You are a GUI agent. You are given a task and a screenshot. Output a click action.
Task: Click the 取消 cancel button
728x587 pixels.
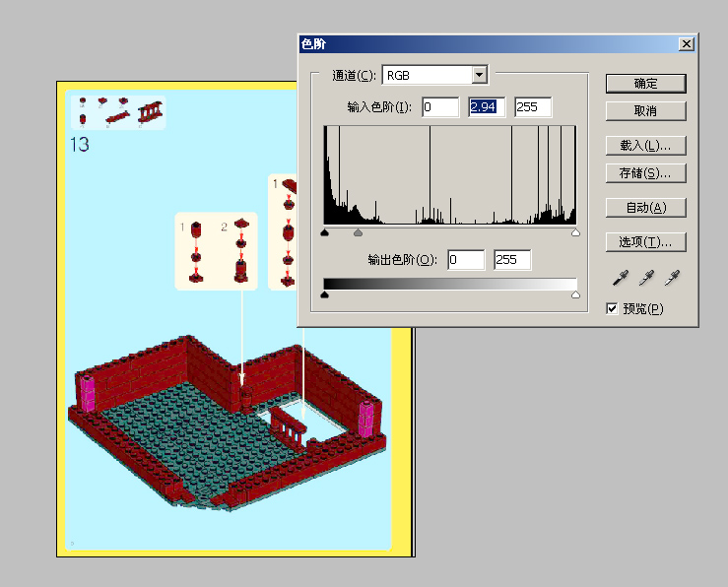(x=646, y=111)
